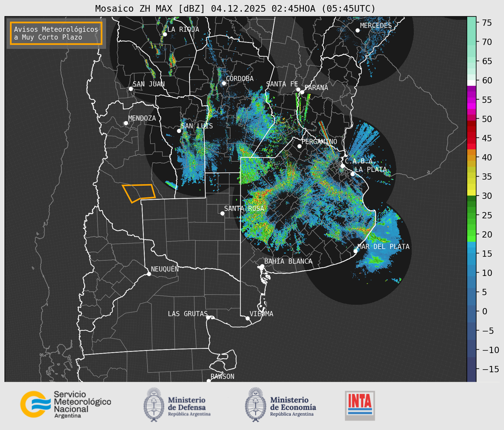Click the RAWSON label
Screen dimensions: 504x430
click(x=223, y=376)
